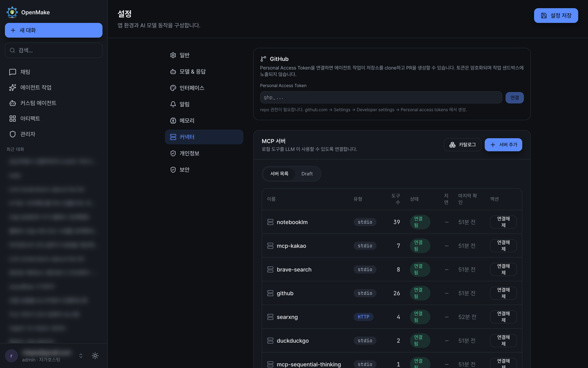Click the 관리자 shield icon

[13, 134]
